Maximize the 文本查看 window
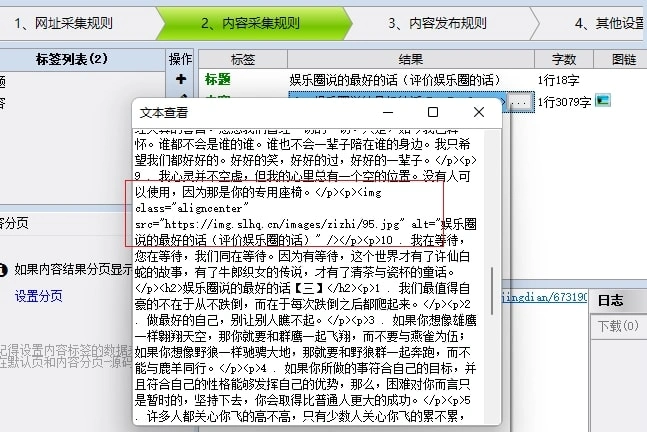Image resolution: width=647 pixels, height=432 pixels. pos(433,113)
